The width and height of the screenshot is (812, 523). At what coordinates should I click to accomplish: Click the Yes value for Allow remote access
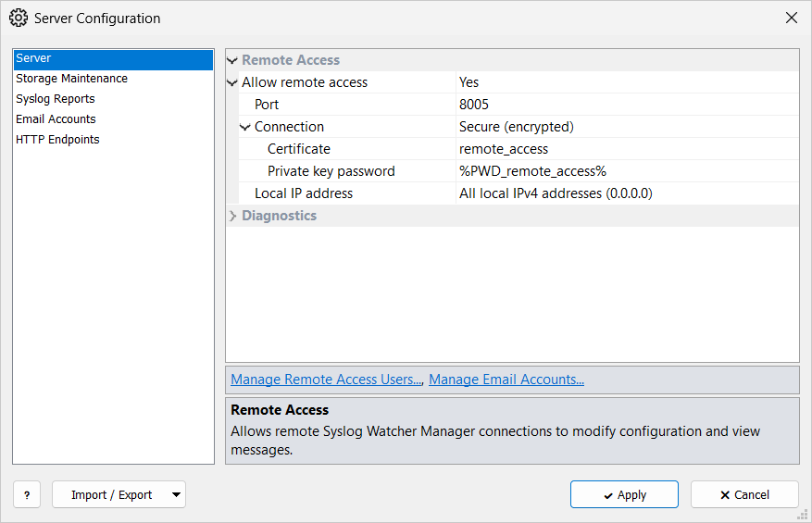pos(627,82)
